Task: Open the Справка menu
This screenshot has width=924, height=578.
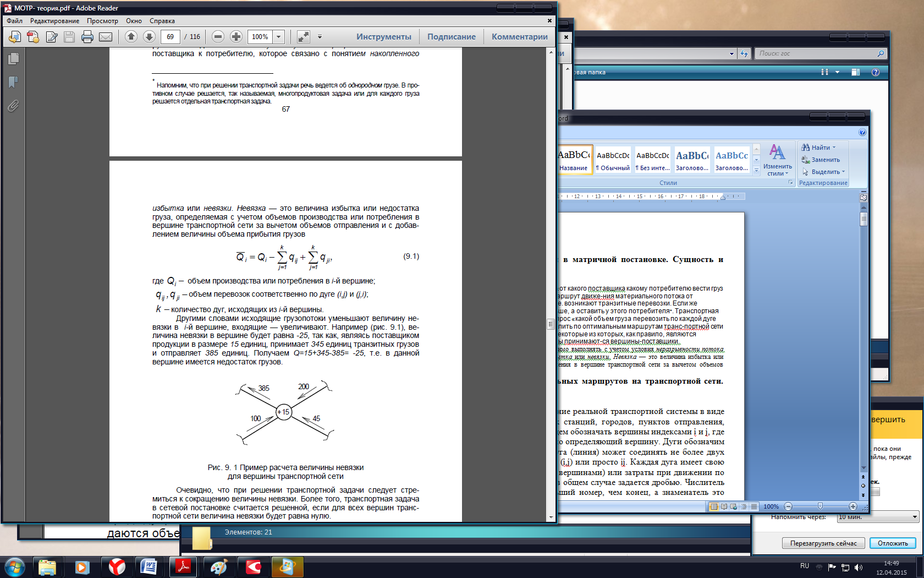Action: coord(162,21)
